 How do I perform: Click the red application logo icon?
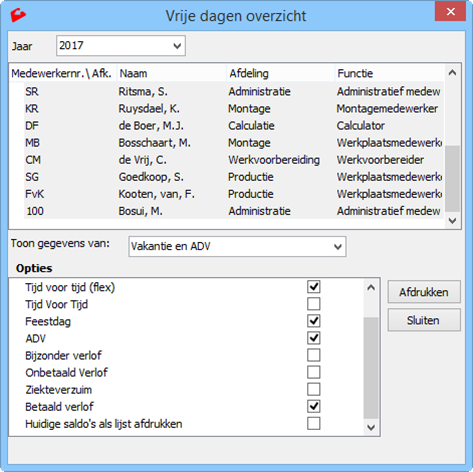[18, 15]
